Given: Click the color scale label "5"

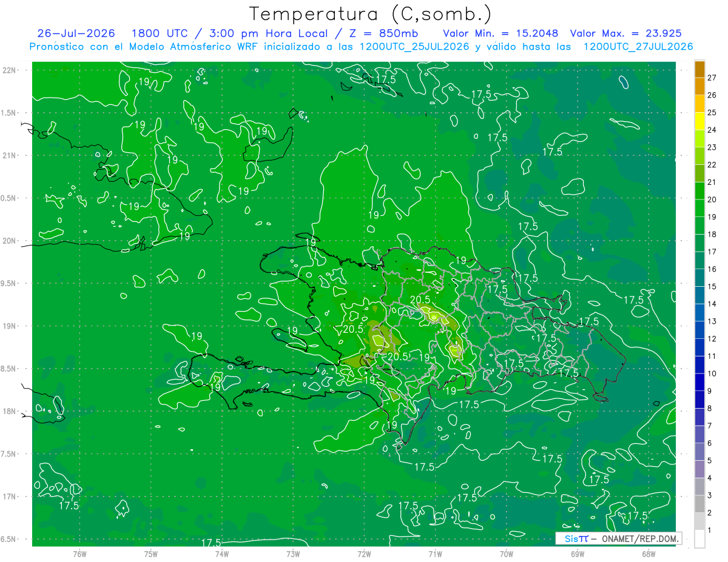Looking at the screenshot, I should click(709, 461).
